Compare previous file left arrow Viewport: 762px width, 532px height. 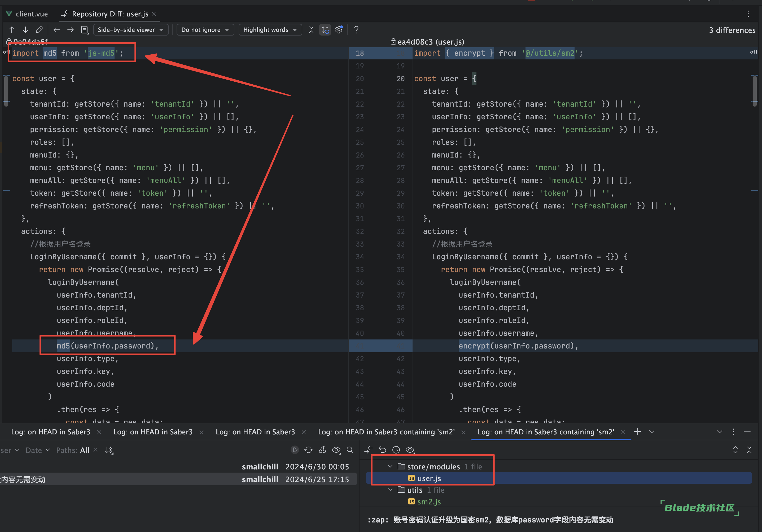pos(57,30)
